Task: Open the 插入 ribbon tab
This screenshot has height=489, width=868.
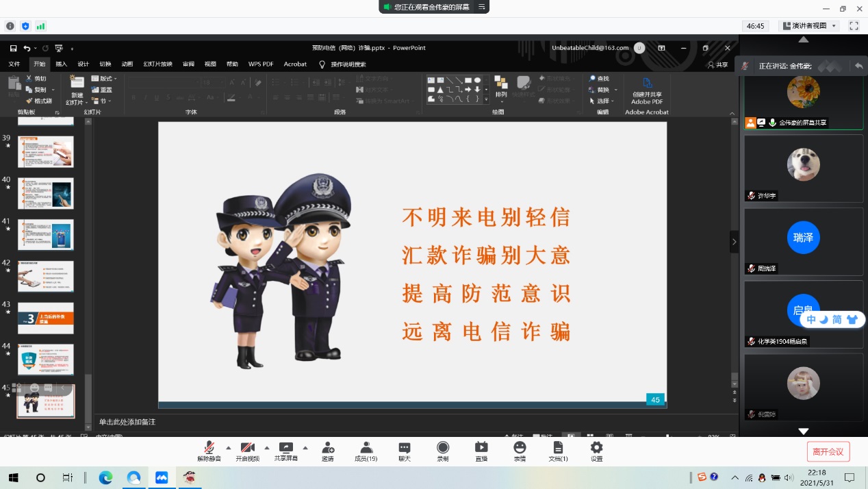Action: [62, 64]
